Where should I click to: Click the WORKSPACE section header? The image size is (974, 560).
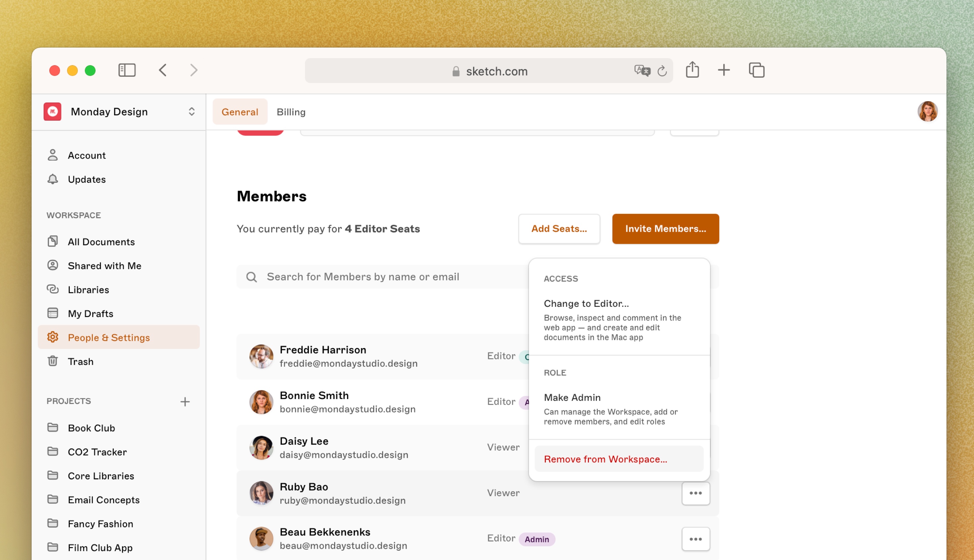[x=73, y=215]
